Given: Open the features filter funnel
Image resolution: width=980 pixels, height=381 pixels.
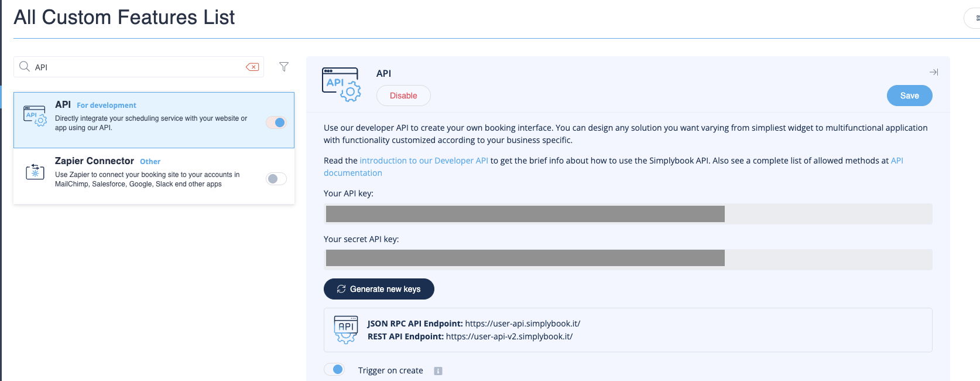Looking at the screenshot, I should (284, 67).
